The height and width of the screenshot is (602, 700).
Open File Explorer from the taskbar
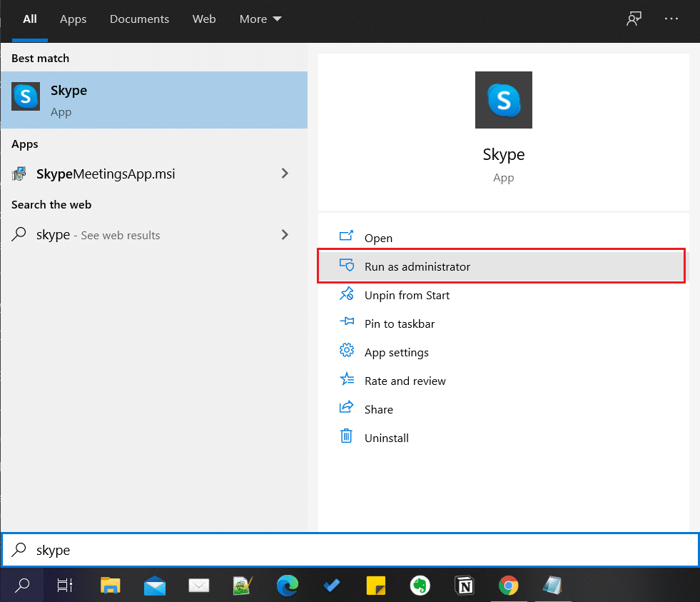[110, 586]
